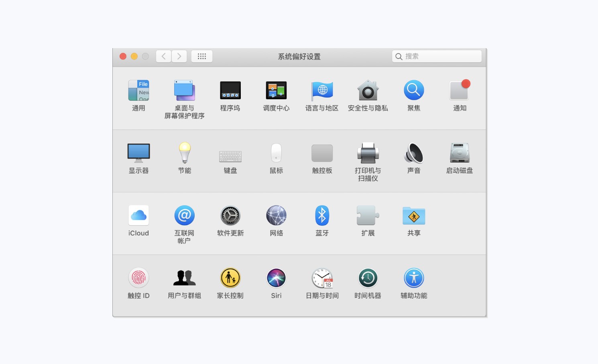Open the 显示器 display settings
The height and width of the screenshot is (364, 598).
[138, 153]
